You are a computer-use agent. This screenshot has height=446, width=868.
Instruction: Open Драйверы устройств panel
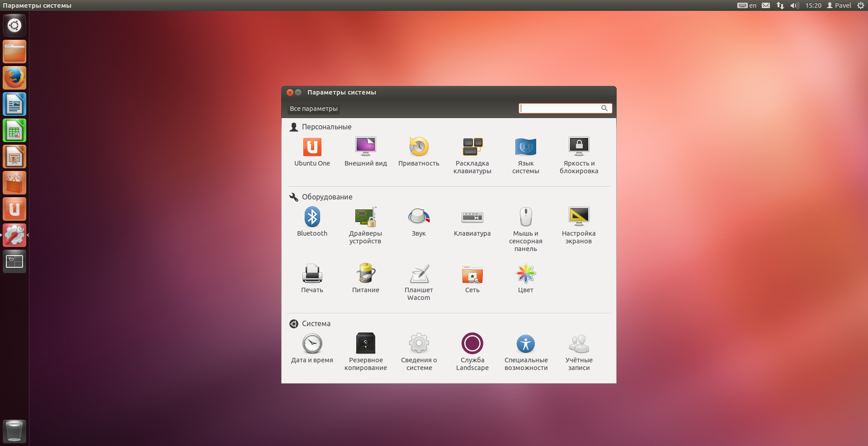click(365, 226)
